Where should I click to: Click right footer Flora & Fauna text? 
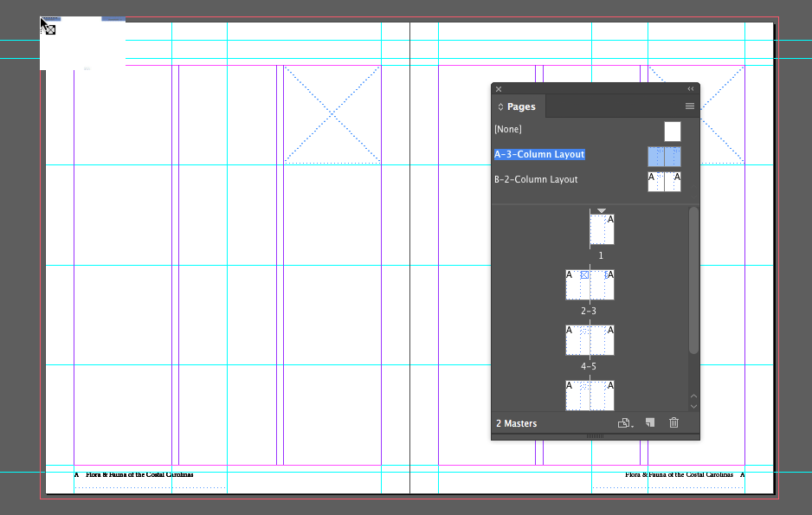tap(679, 474)
